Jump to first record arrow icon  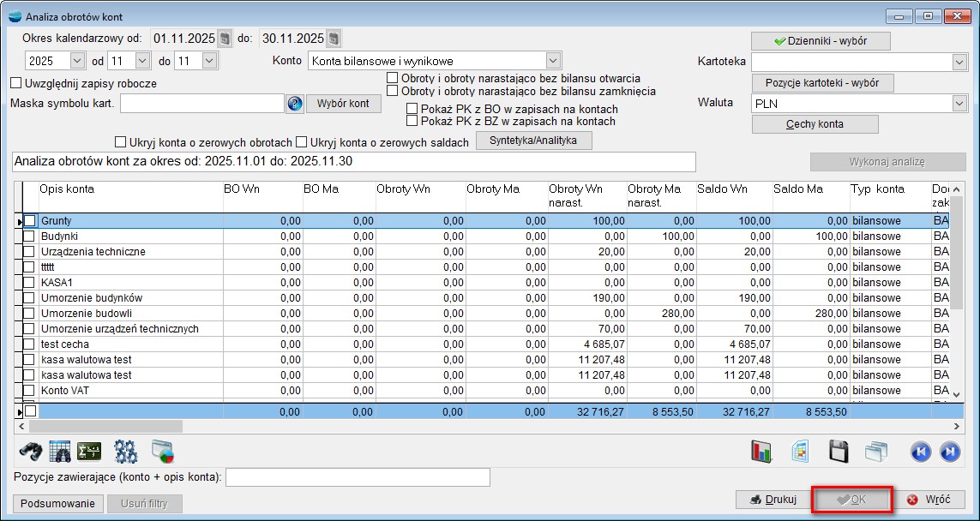click(x=921, y=451)
